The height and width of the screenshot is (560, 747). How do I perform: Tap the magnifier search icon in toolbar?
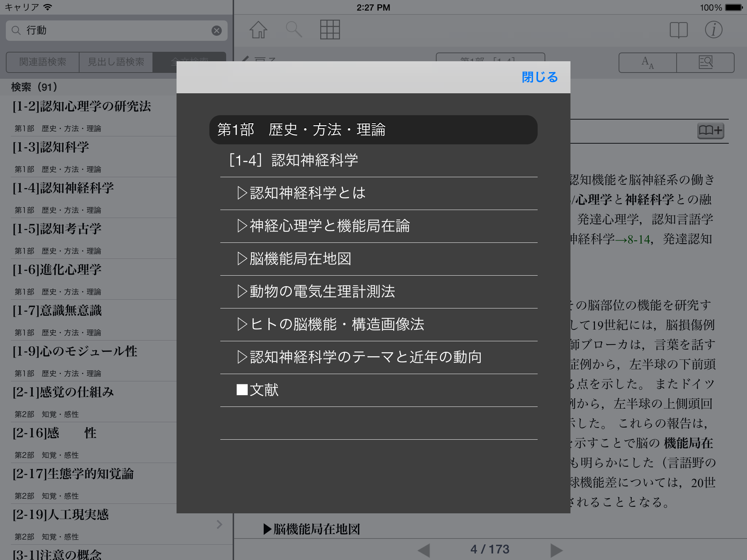pos(294,30)
